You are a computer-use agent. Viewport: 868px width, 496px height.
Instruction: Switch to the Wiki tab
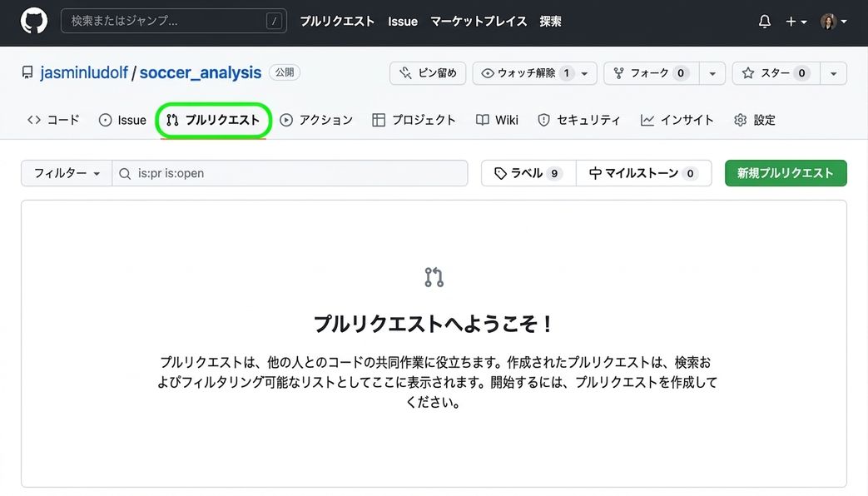(497, 120)
